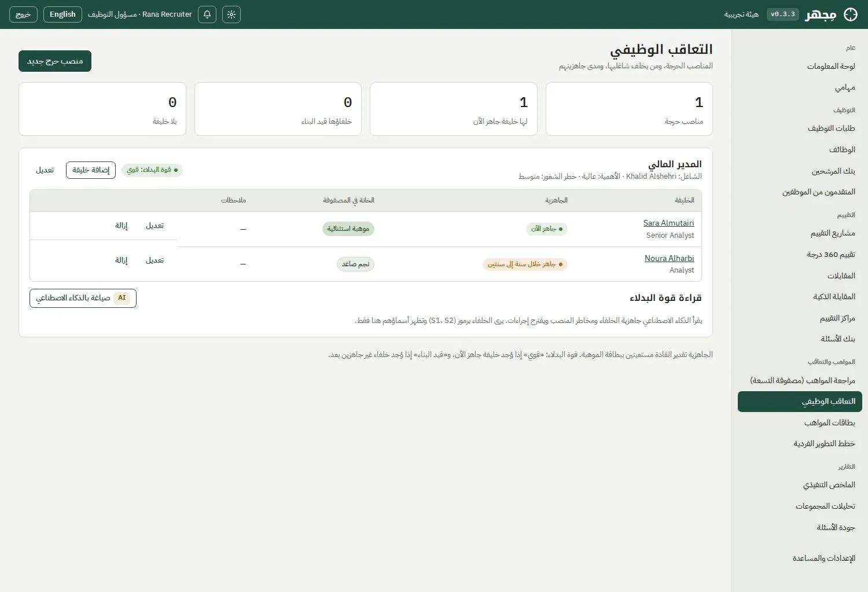
Task: Click the مجهر logo icon
Action: click(851, 14)
